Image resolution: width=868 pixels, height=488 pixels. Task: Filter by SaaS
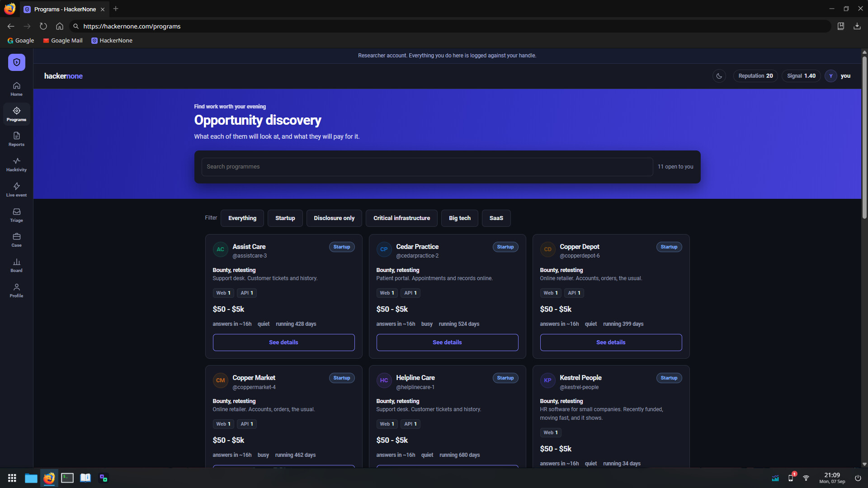point(496,218)
